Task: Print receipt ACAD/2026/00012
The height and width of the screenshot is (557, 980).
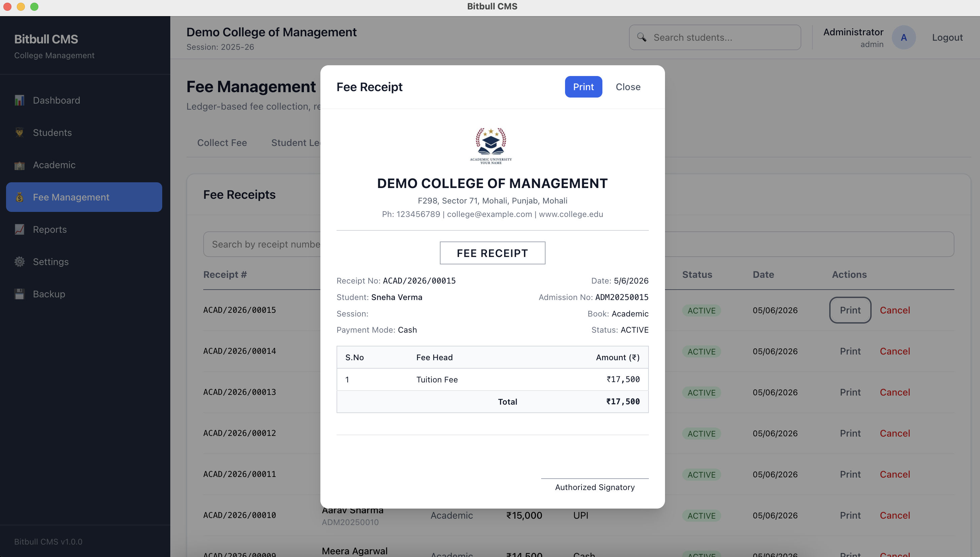Action: click(x=850, y=433)
